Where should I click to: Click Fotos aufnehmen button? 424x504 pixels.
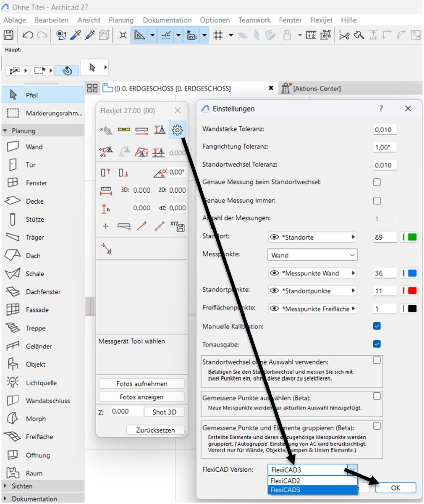(x=142, y=384)
